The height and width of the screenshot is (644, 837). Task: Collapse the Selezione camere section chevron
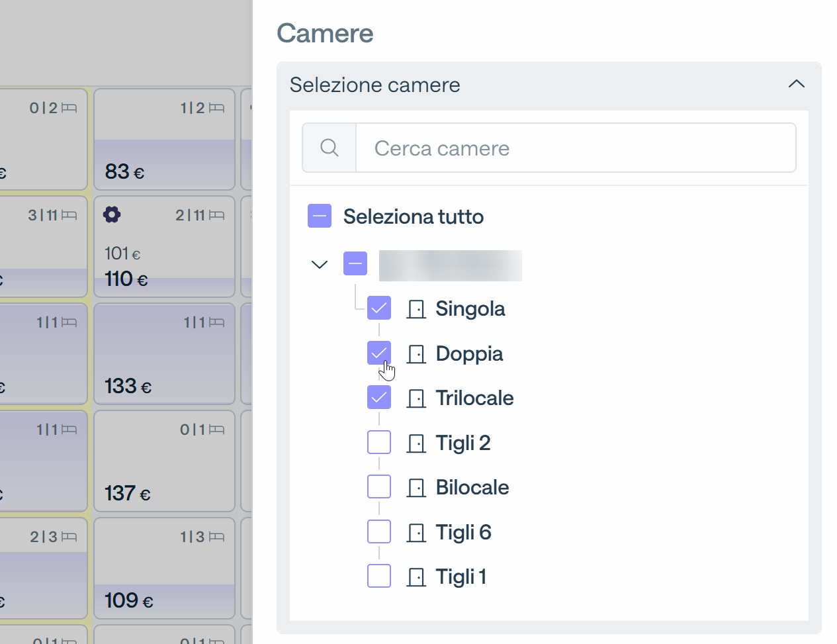(x=797, y=84)
